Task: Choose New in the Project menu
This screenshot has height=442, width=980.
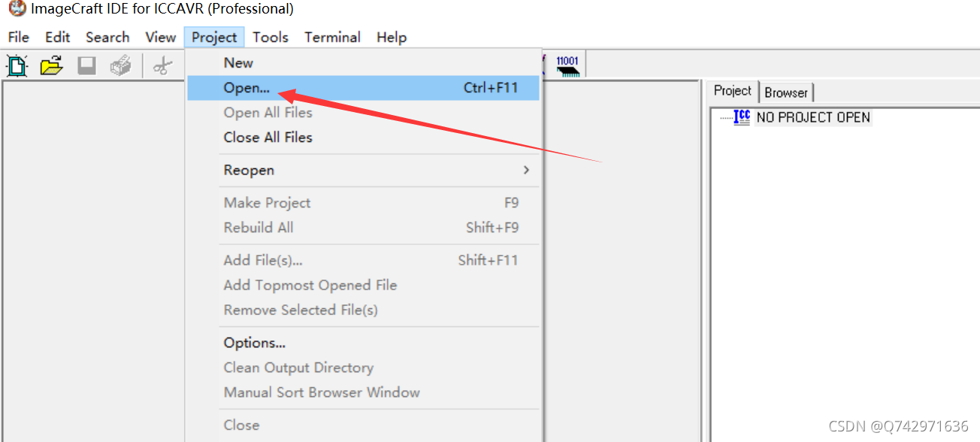Action: coord(238,63)
